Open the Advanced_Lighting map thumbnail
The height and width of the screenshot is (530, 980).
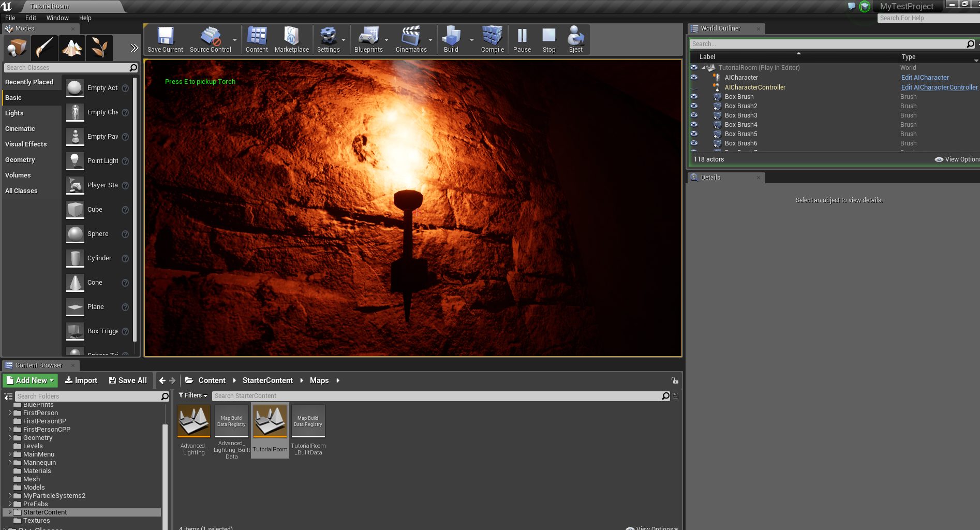[194, 421]
